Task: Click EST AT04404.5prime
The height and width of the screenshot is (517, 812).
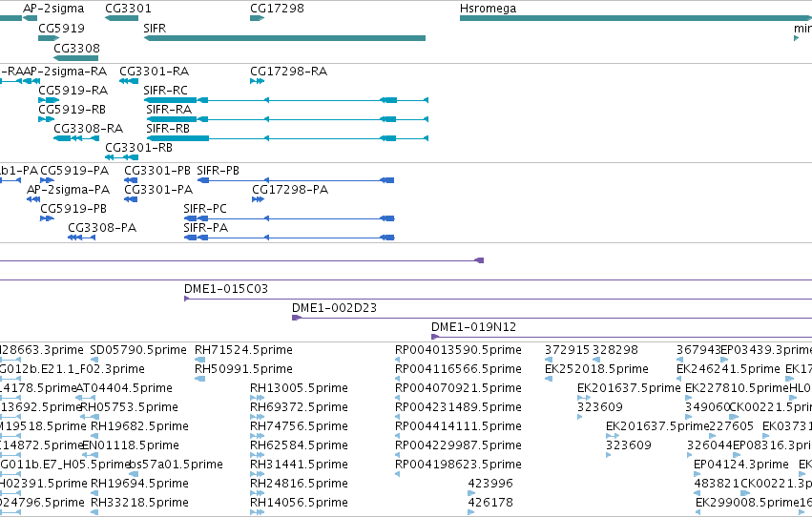Action: coord(124,388)
